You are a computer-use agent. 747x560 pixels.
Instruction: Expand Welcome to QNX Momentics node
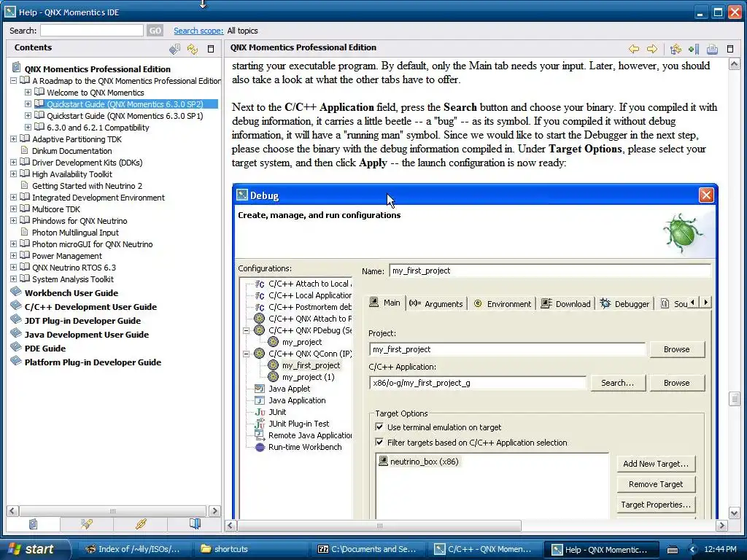(28, 93)
